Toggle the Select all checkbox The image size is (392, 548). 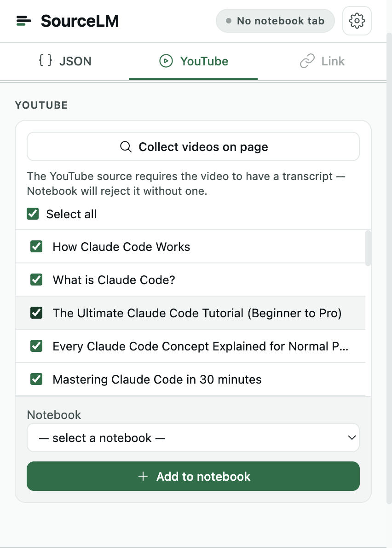point(33,214)
